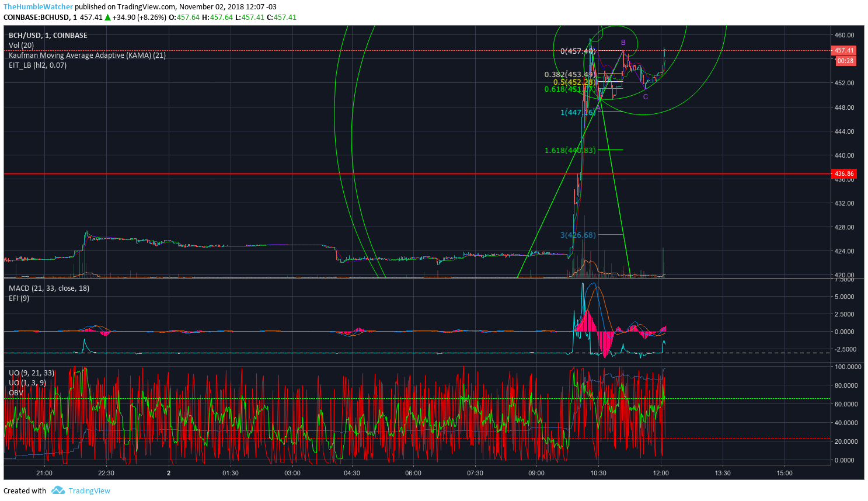
Task: Click the purple C pattern point label
Action: pos(646,96)
